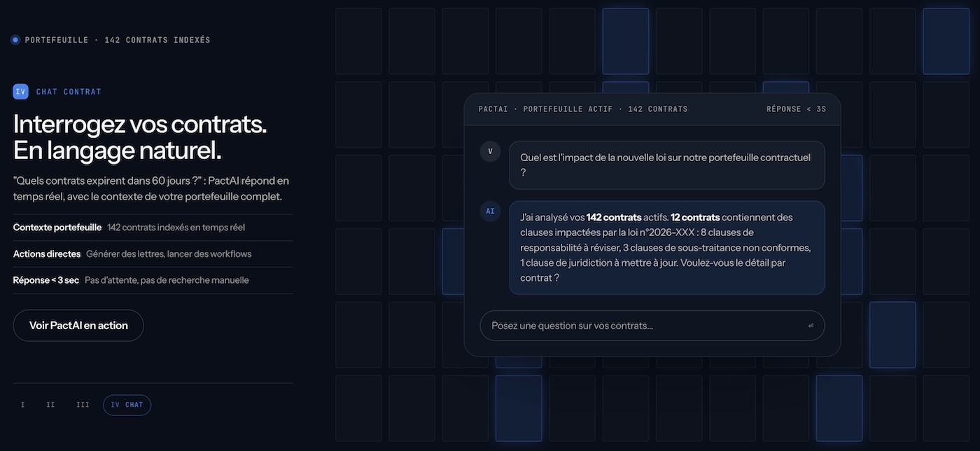Click the user question message bubble
The height and width of the screenshot is (451, 980).
[x=667, y=165]
